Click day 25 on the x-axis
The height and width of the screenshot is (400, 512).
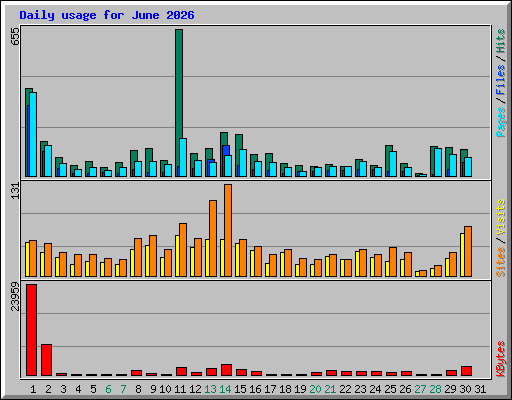pos(390,389)
